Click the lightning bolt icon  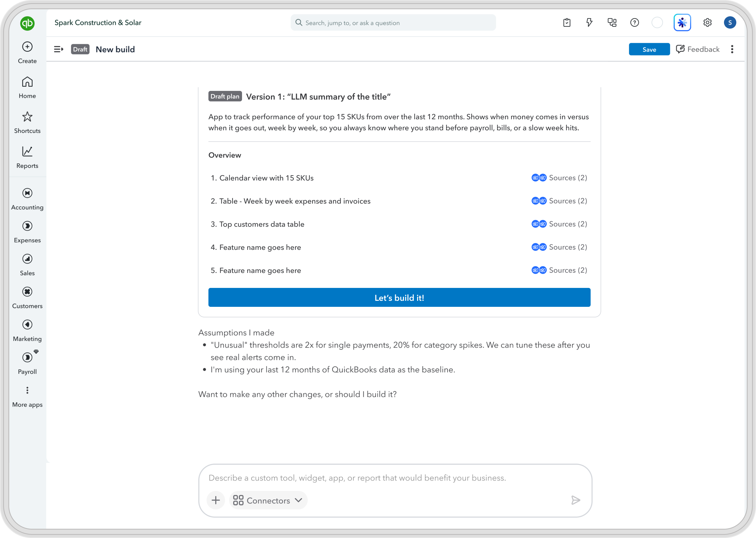coord(589,23)
